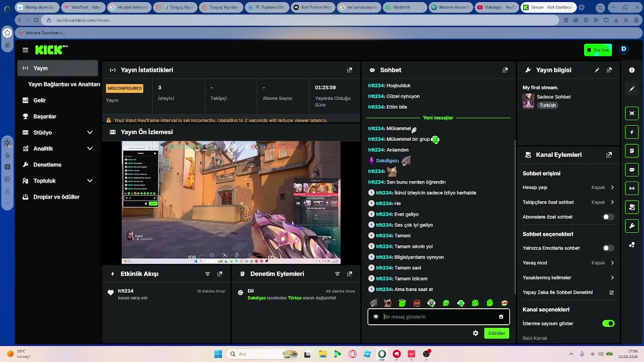Click the weather widget on the taskbar
The image size is (644, 362).
(18, 354)
